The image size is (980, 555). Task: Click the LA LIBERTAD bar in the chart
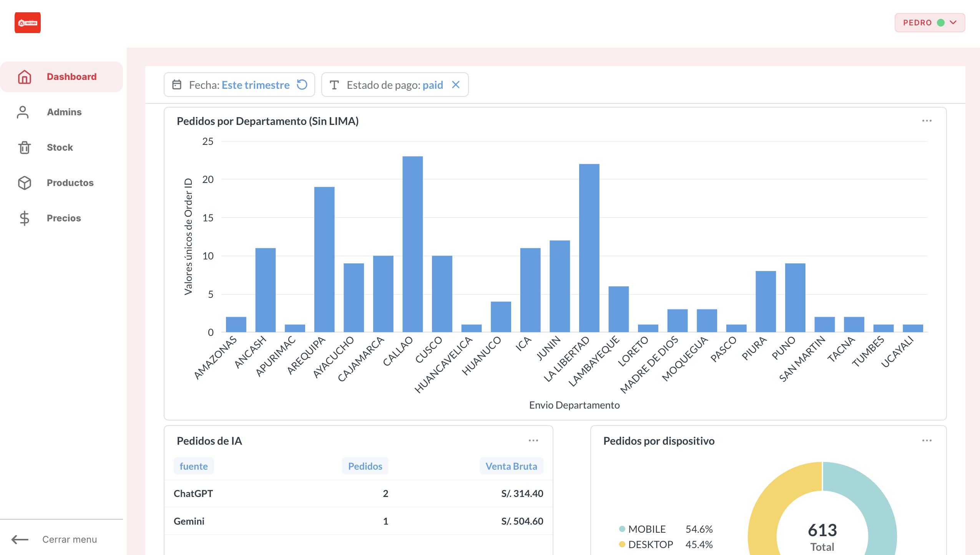click(589, 248)
